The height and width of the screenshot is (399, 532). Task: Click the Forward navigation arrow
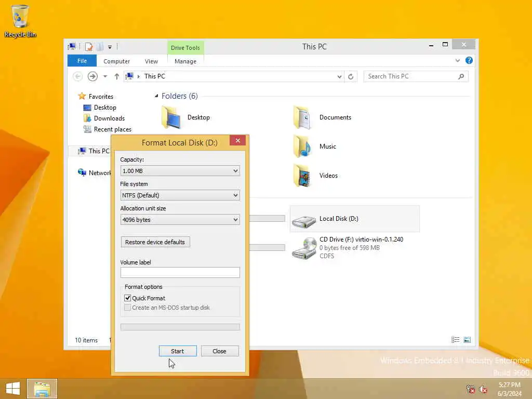(92, 76)
